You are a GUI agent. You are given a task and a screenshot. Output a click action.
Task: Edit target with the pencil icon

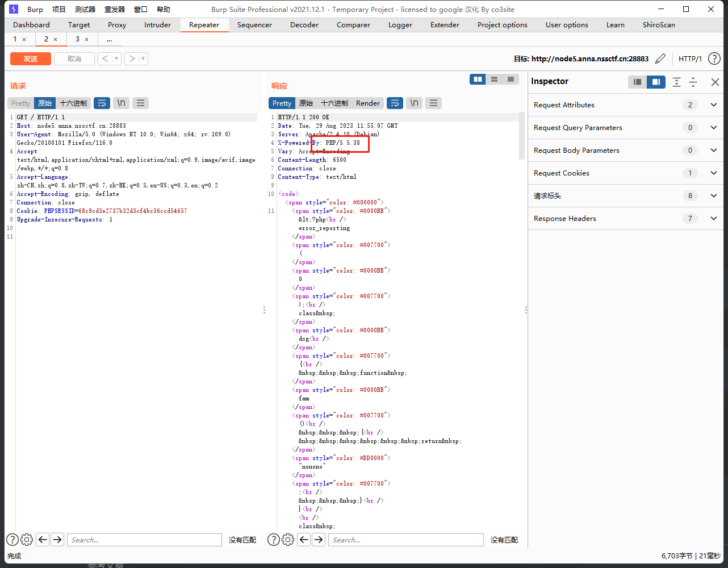(660, 59)
